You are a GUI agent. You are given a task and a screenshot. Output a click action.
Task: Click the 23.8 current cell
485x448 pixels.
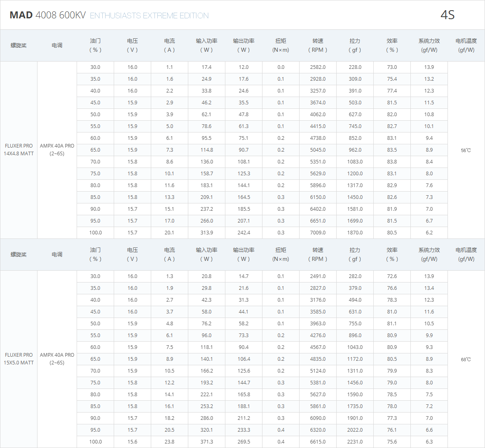(170, 442)
